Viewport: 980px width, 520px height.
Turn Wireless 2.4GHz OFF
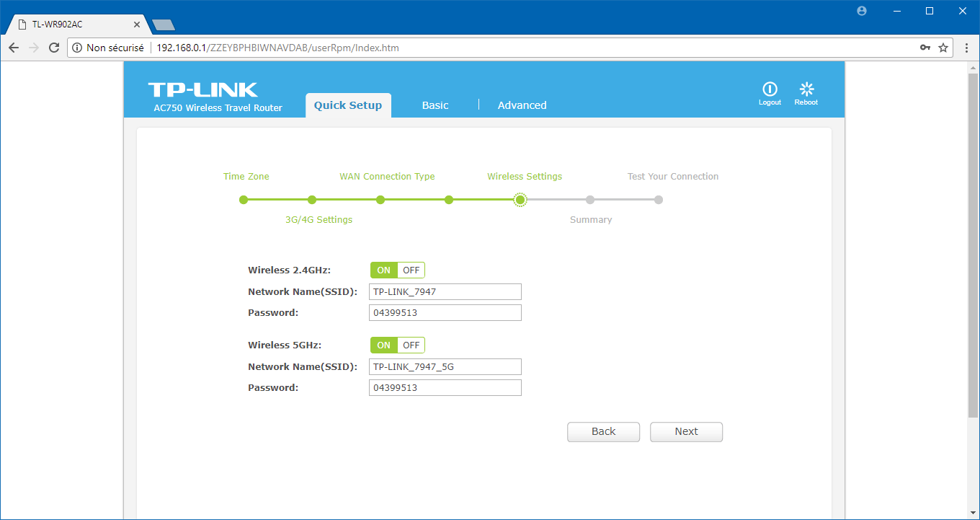[411, 270]
